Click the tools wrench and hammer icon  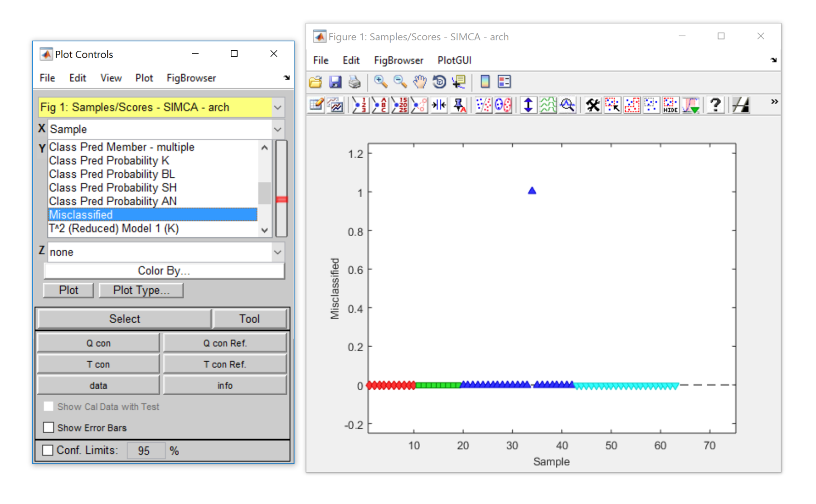593,105
